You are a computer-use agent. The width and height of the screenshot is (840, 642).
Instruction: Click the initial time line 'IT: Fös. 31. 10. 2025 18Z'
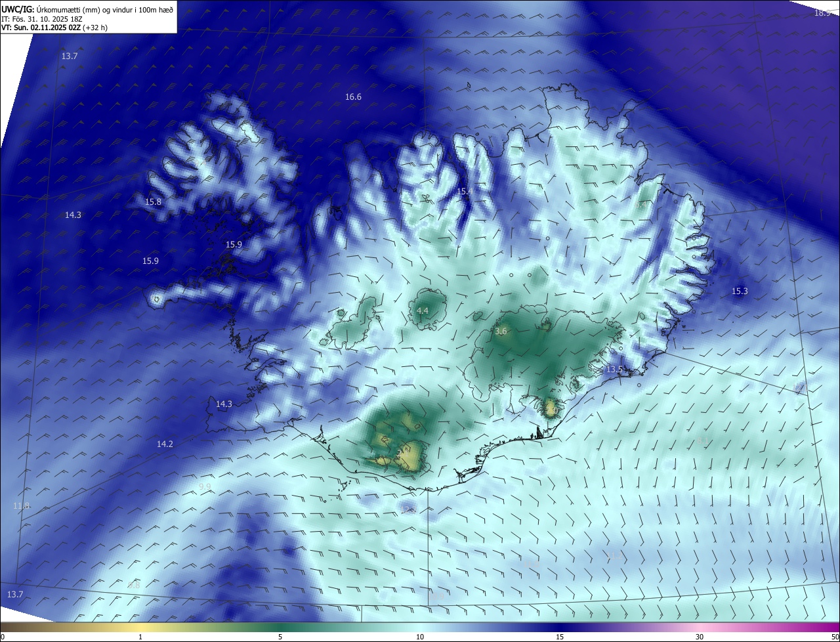coord(41,18)
